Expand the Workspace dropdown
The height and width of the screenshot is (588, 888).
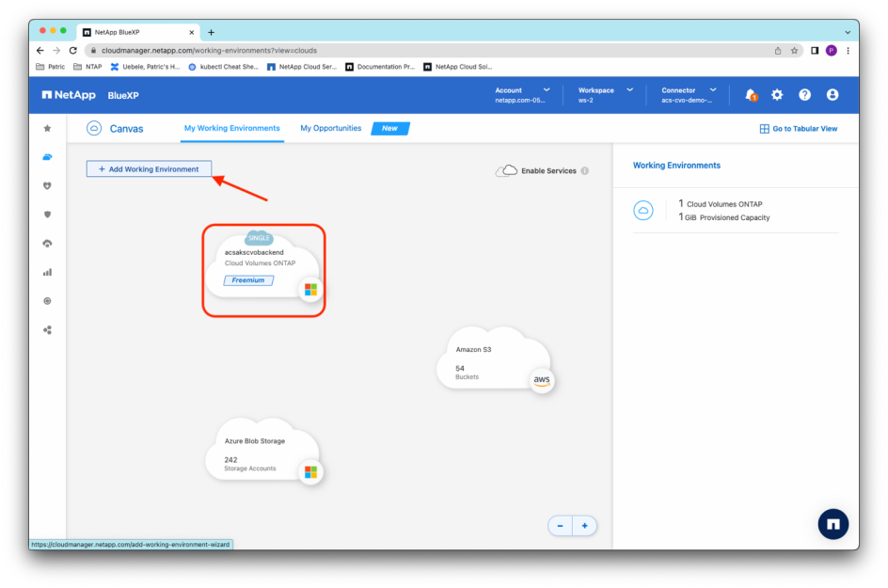[x=605, y=95]
